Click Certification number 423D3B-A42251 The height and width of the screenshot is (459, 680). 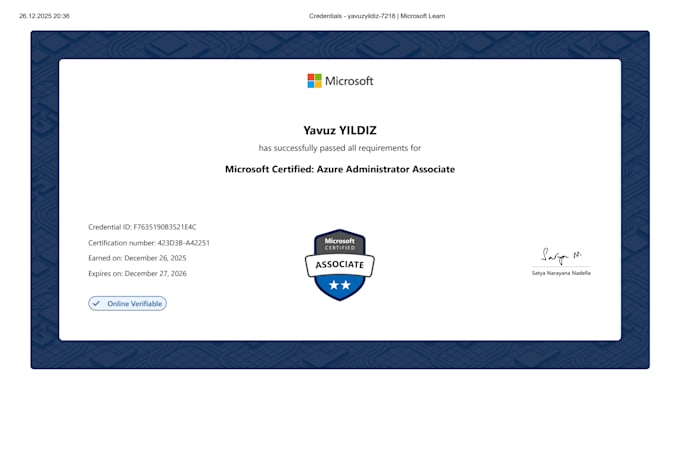[x=149, y=243]
